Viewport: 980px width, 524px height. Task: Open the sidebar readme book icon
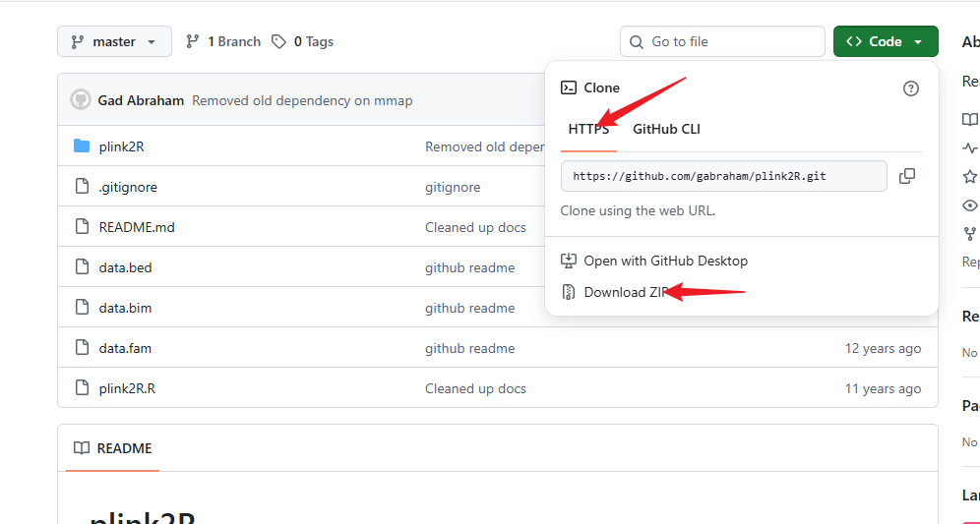(970, 119)
